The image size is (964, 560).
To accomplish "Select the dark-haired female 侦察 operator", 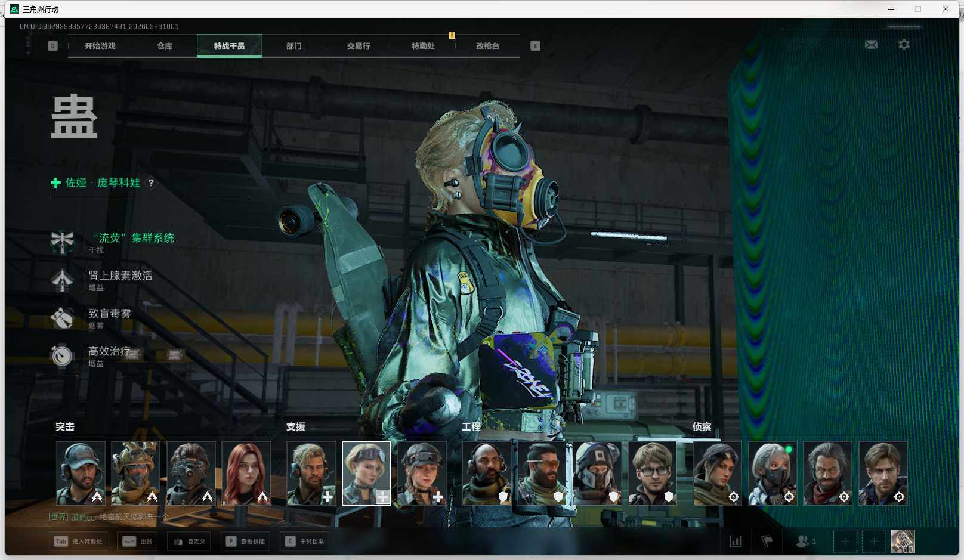I will click(x=717, y=473).
